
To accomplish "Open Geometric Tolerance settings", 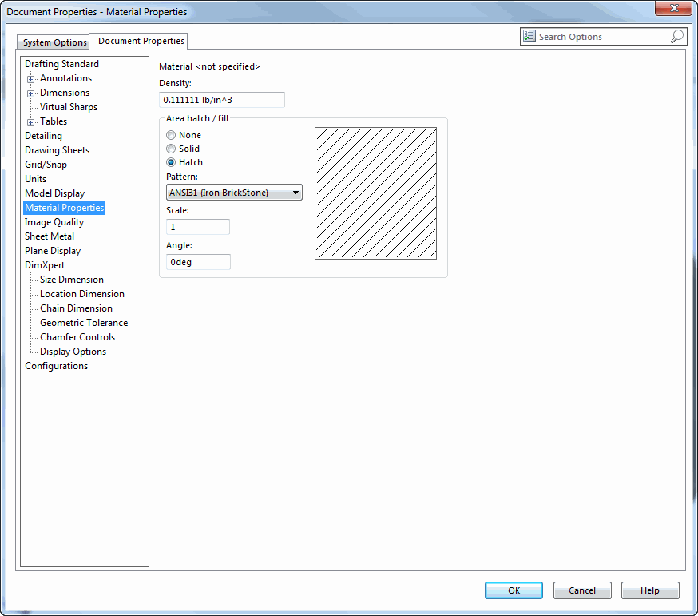I will (x=84, y=323).
